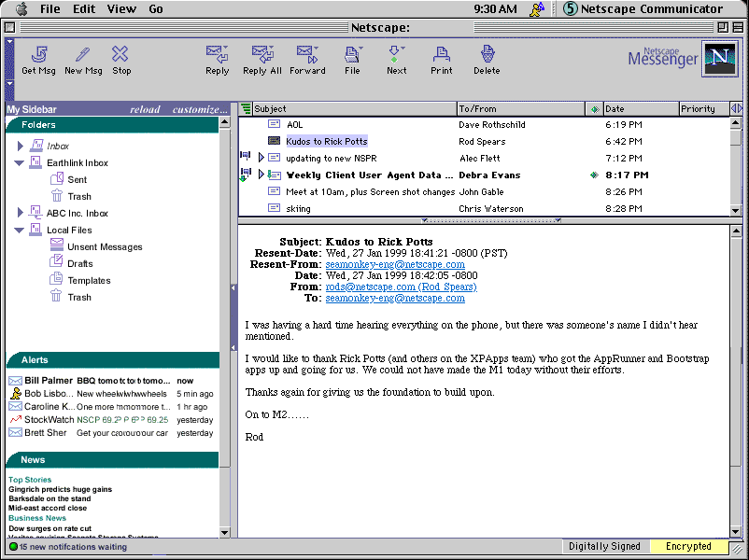Open Netscape Communicator application menu
Image resolution: width=749 pixels, height=560 pixels.
pos(643,9)
